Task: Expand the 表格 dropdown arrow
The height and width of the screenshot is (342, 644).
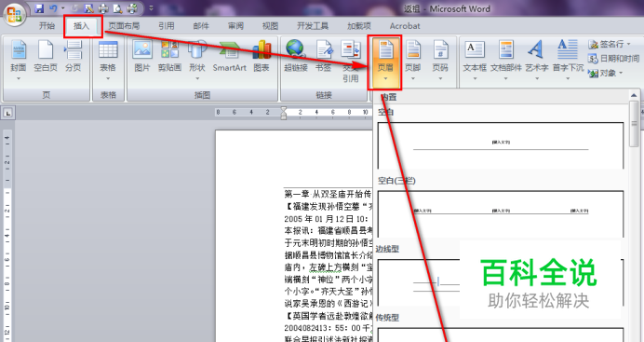Action: (108, 78)
